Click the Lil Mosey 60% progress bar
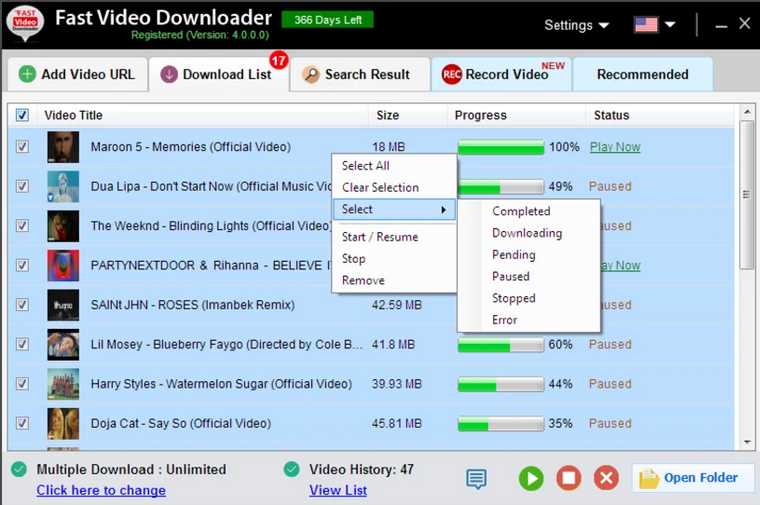Screen dimensions: 760x505 (501, 345)
